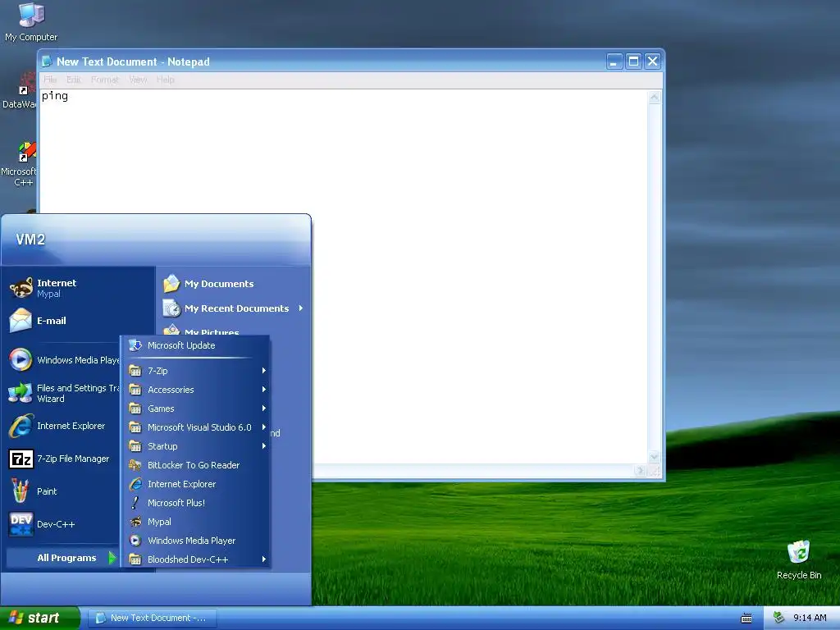Viewport: 840px width, 630px height.
Task: Open Notepad Help menu
Action: point(165,80)
